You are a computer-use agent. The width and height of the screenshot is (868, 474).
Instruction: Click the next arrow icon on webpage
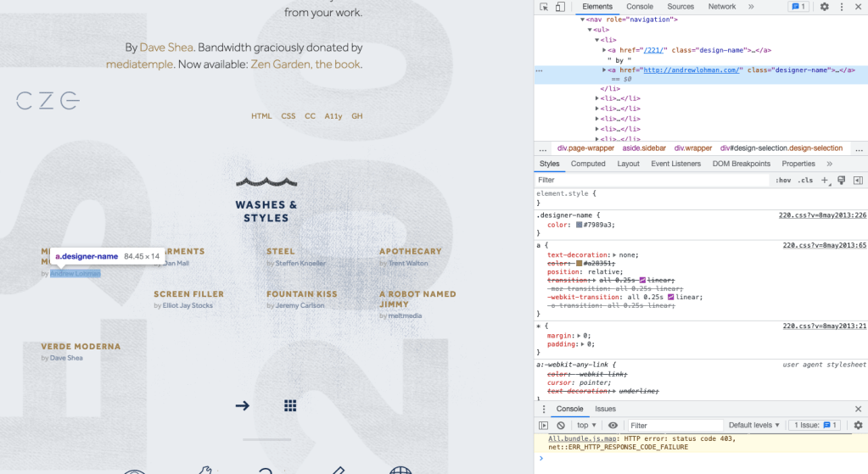point(243,405)
